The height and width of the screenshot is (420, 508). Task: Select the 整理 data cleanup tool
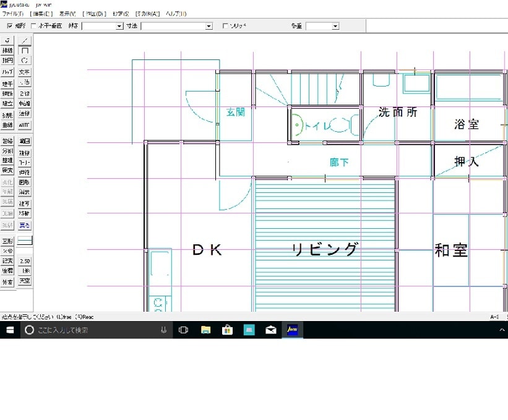click(7, 161)
